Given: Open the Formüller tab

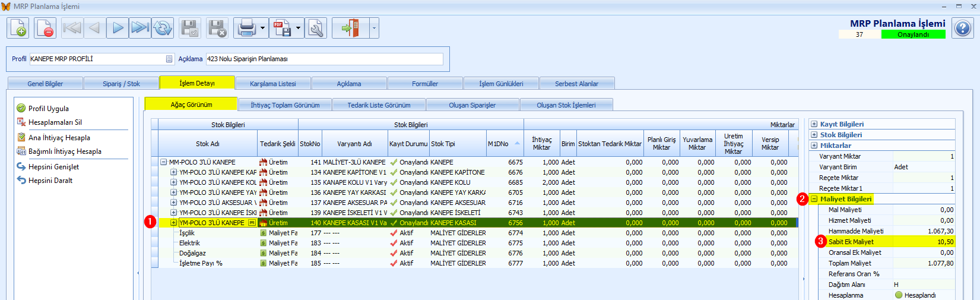Looking at the screenshot, I should coord(425,84).
